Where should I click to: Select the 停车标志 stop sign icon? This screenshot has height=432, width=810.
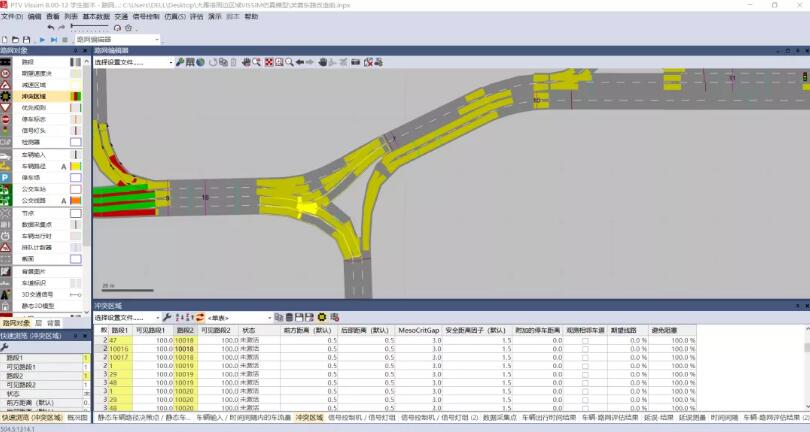[x=5, y=119]
